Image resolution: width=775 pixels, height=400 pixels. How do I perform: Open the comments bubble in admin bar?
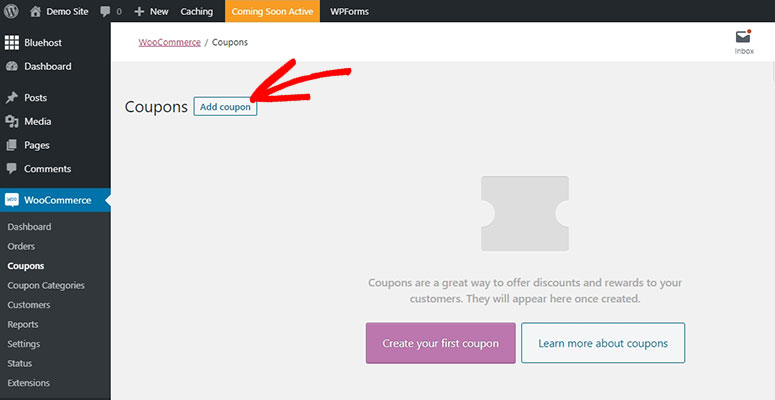[x=105, y=11]
